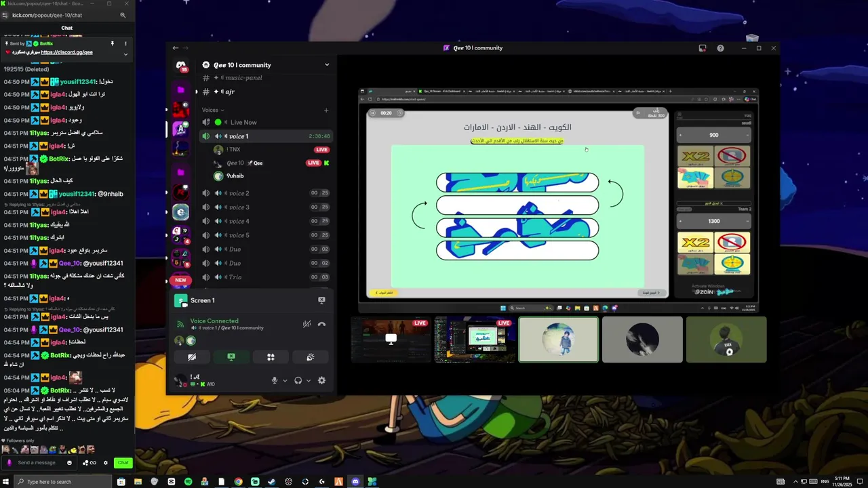The height and width of the screenshot is (488, 868).
Task: Open microphone input options arrow
Action: [x=285, y=381]
